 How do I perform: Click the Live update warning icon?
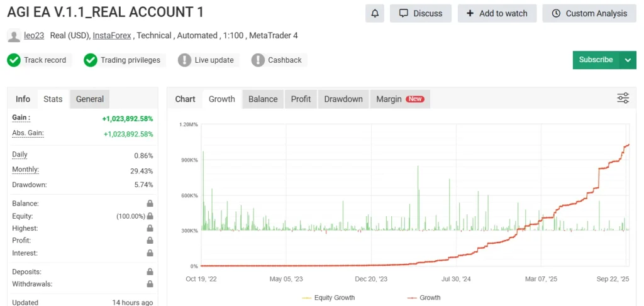184,60
